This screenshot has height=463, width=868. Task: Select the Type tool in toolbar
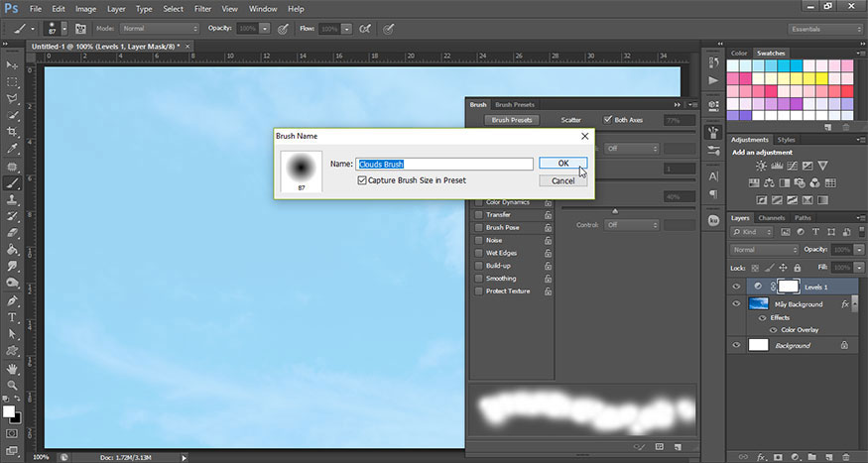pos(13,317)
